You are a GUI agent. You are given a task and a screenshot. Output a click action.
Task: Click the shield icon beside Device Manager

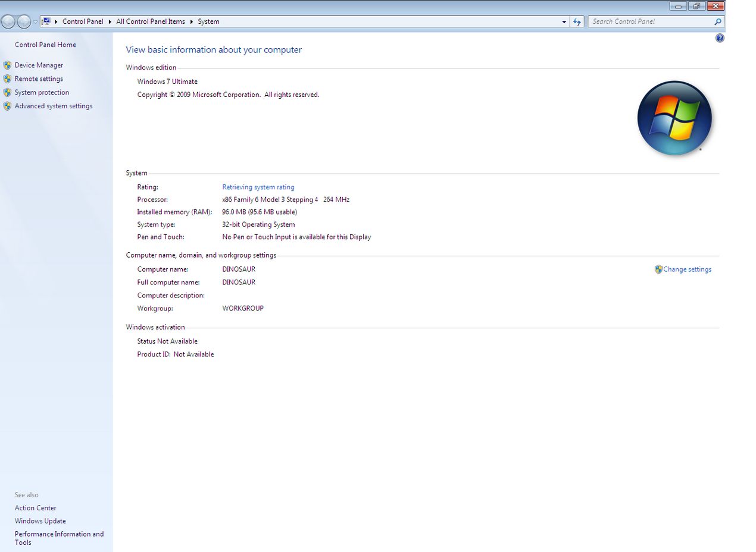pos(7,65)
